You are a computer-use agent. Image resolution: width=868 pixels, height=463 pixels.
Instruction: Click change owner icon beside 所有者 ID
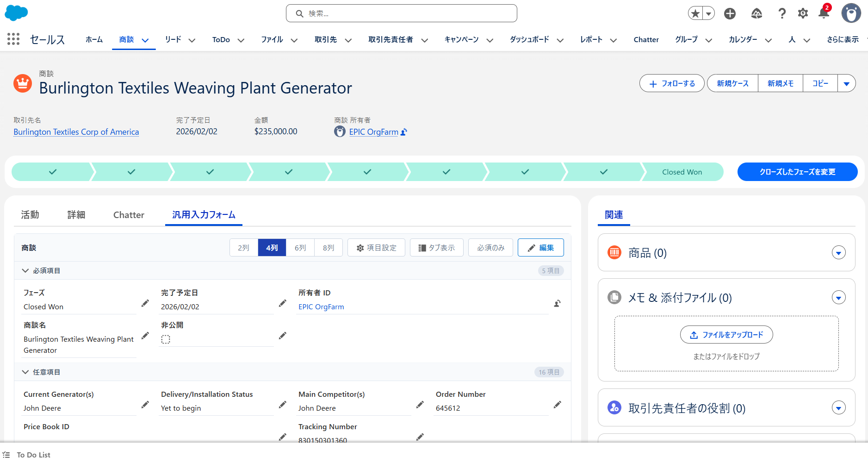click(x=557, y=304)
